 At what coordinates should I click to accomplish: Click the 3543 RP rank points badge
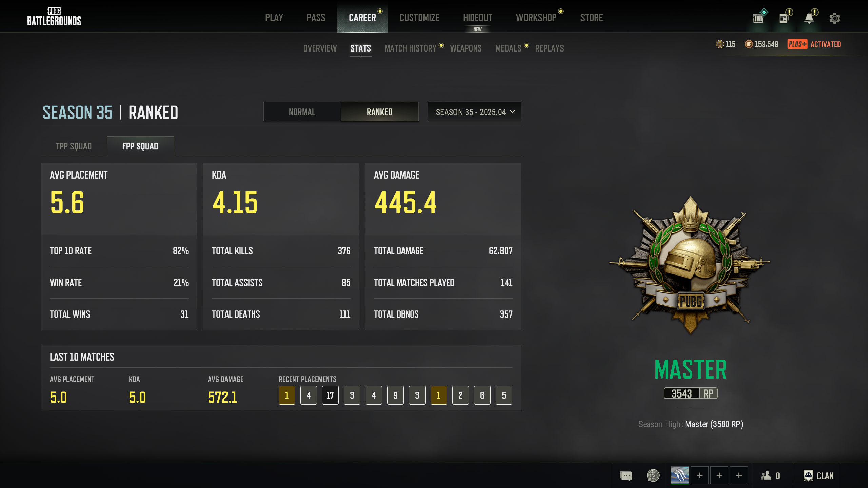(x=690, y=393)
